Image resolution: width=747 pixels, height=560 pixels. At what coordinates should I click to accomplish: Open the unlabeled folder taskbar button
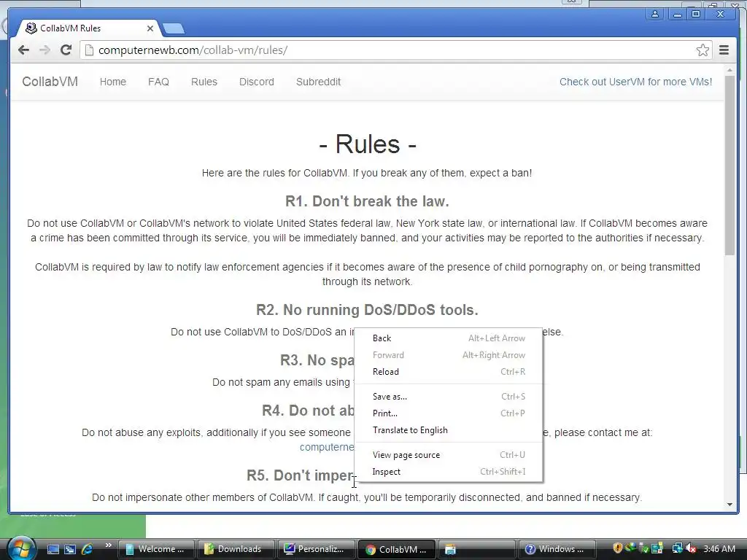click(x=476, y=549)
